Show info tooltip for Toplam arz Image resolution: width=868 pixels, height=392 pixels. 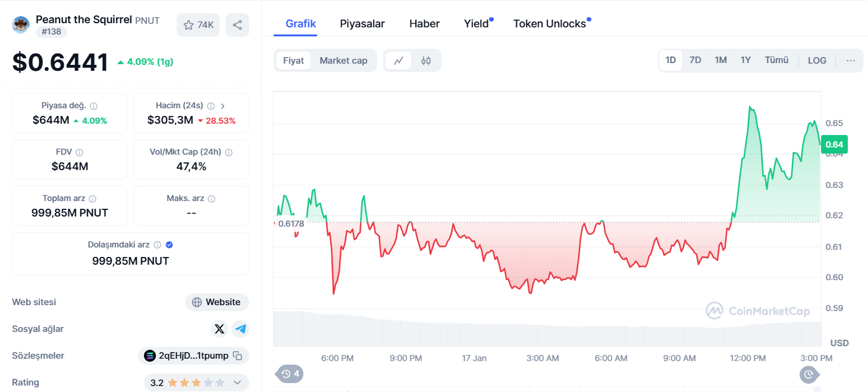93,199
